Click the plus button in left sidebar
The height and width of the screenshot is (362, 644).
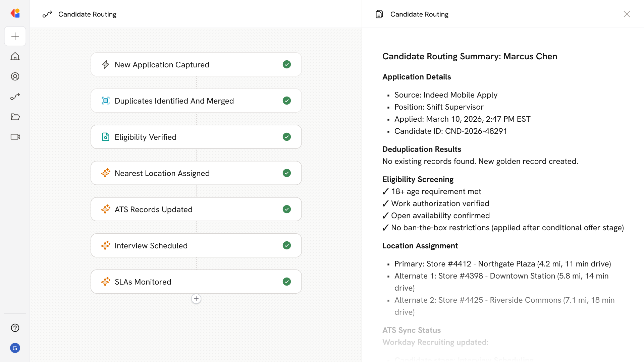point(15,36)
